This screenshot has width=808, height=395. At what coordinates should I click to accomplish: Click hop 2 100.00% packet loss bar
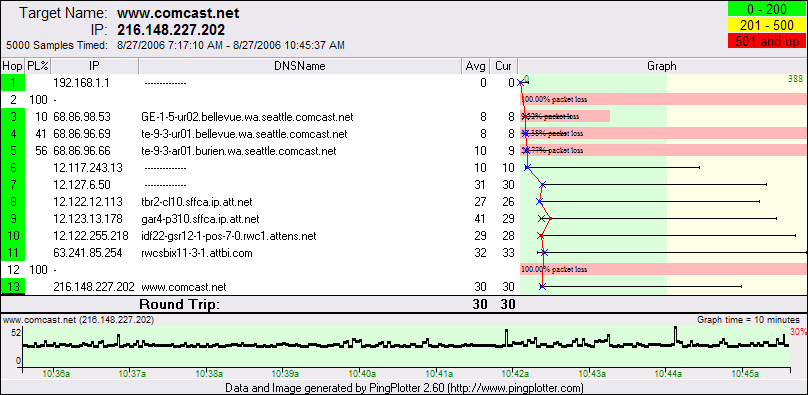pyautogui.click(x=664, y=99)
